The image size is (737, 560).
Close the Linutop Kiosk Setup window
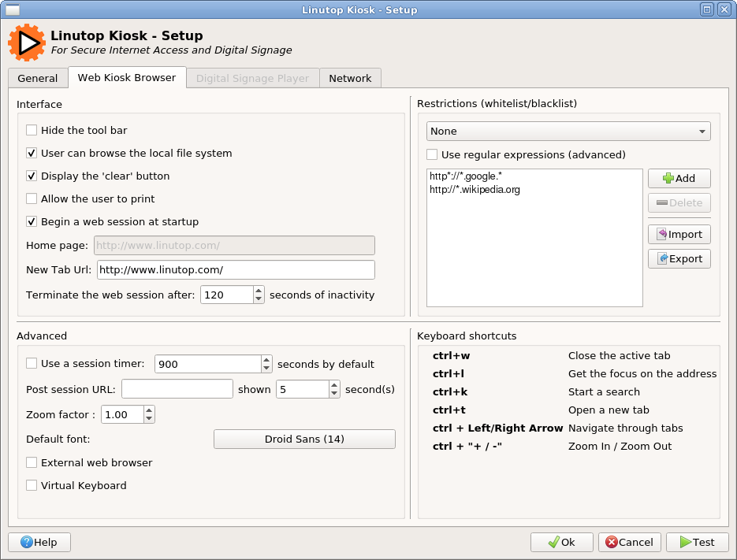coord(724,9)
